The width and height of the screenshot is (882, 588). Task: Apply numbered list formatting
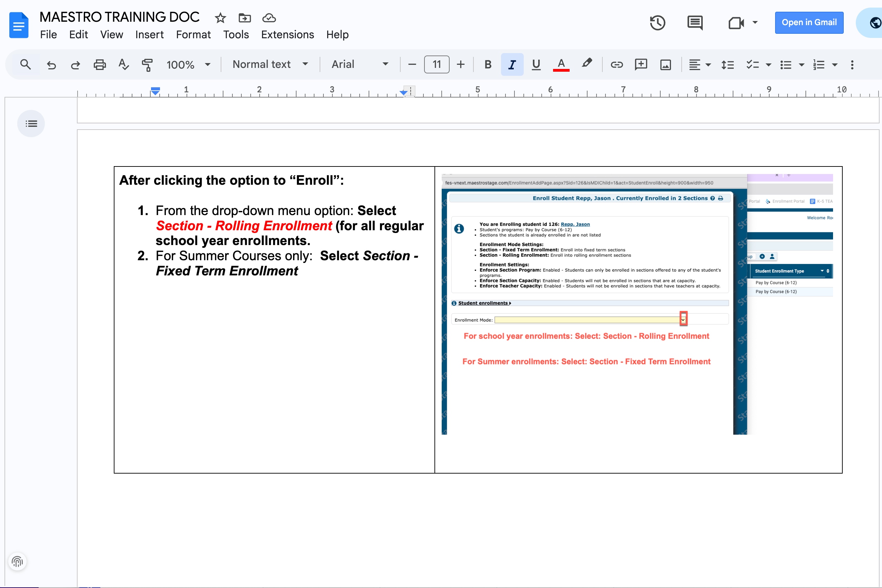[818, 64]
